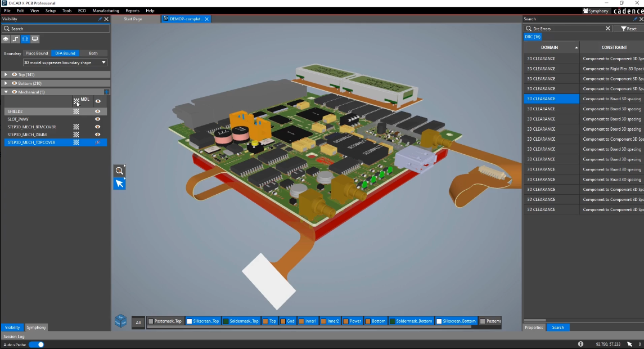Select the Place Bound boundary option
This screenshot has width=644, height=349.
coord(37,53)
